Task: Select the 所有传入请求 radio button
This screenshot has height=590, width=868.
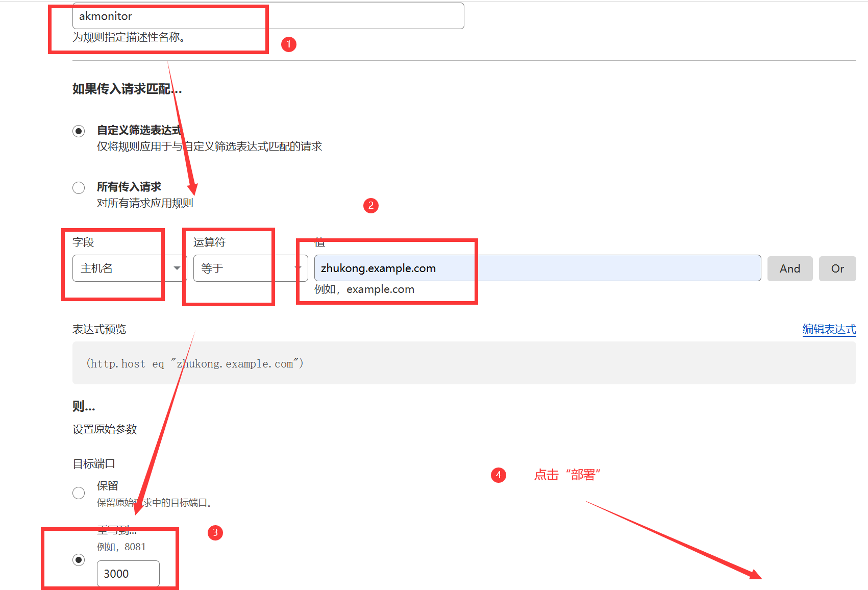Action: (79, 188)
